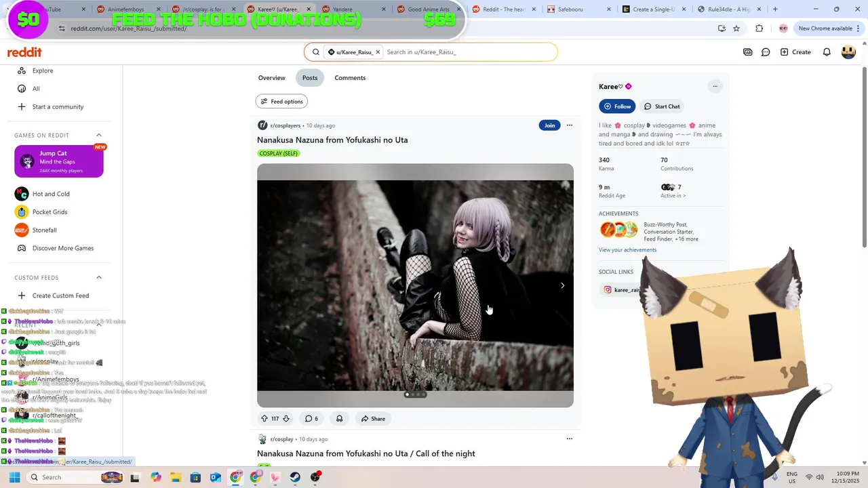868x488 pixels.
Task: Open the user avatar menu
Action: [848, 52]
